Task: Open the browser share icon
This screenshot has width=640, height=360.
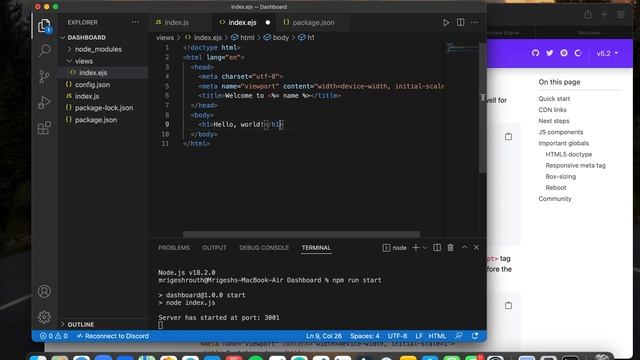Action: coord(588,15)
